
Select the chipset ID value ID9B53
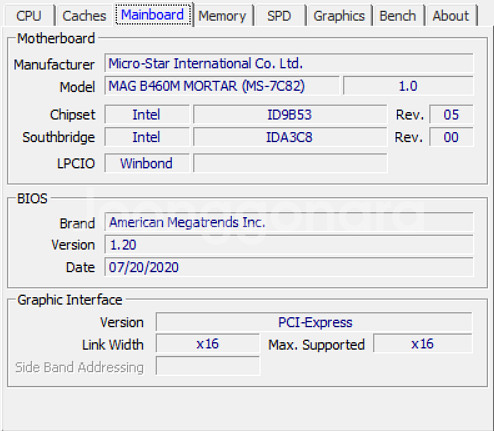coord(290,115)
